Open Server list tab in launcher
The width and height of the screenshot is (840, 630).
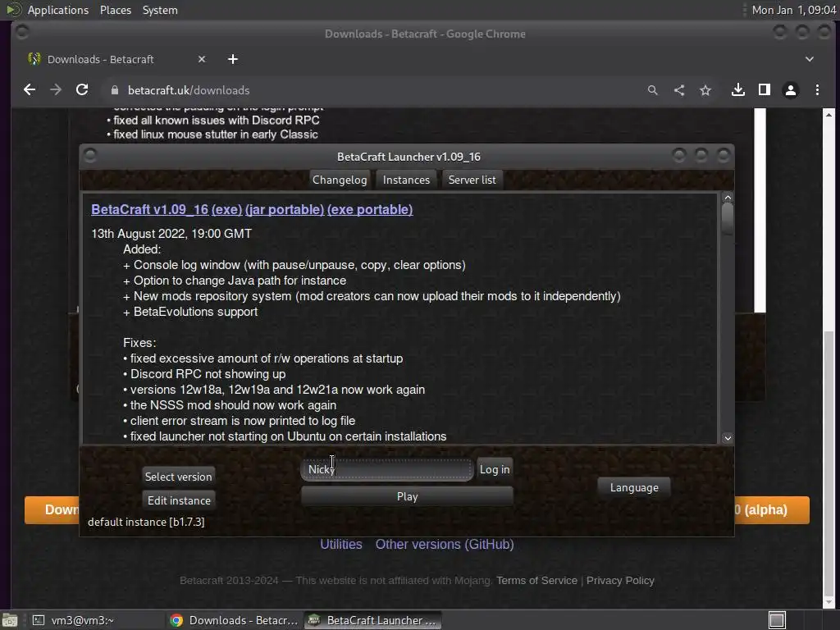(x=472, y=180)
